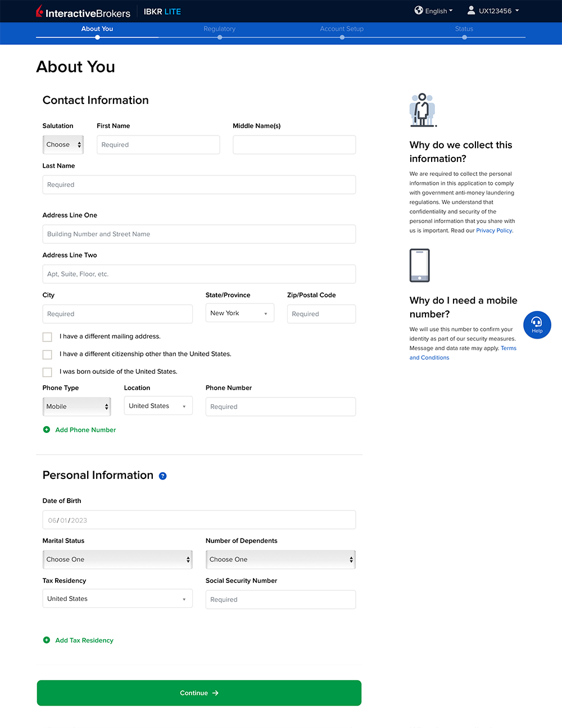Check the different mailing address box
The image size is (562, 728).
[47, 337]
